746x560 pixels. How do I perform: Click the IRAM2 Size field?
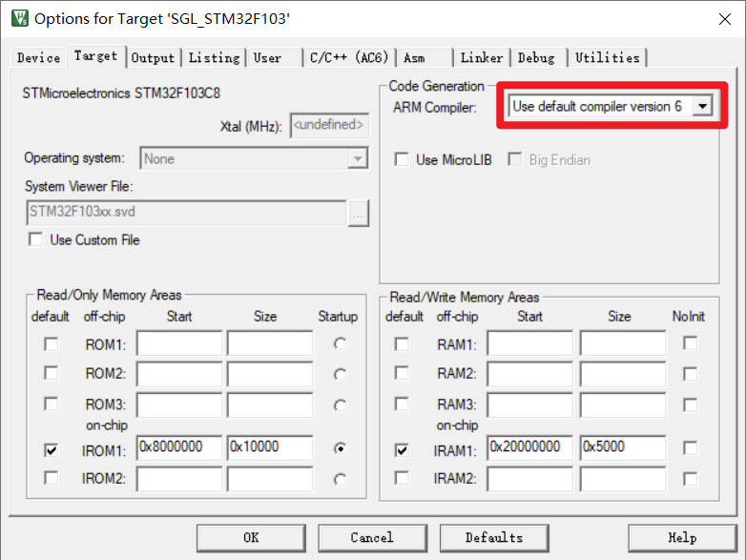(623, 479)
